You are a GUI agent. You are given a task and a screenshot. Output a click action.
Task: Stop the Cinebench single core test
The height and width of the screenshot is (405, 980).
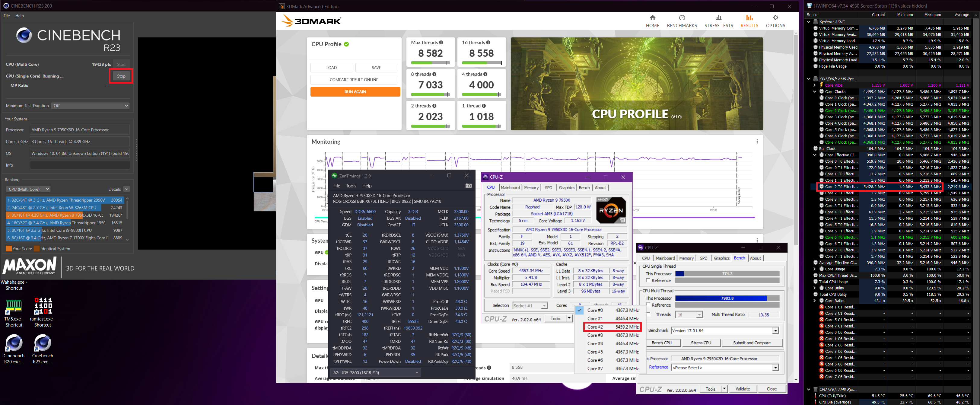click(x=121, y=76)
